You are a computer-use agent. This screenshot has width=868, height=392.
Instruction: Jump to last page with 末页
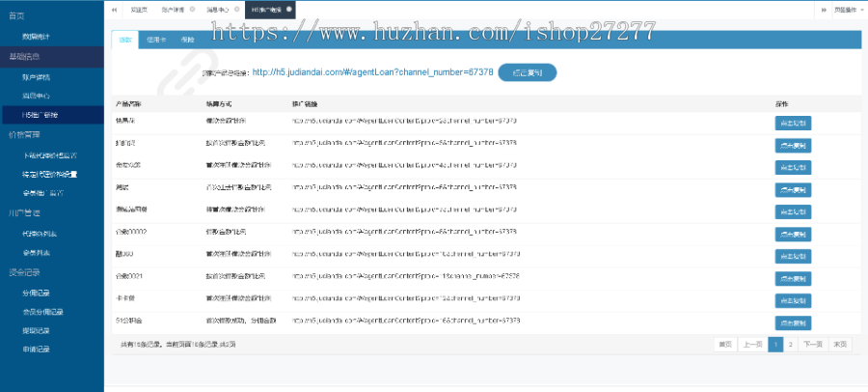click(x=840, y=345)
